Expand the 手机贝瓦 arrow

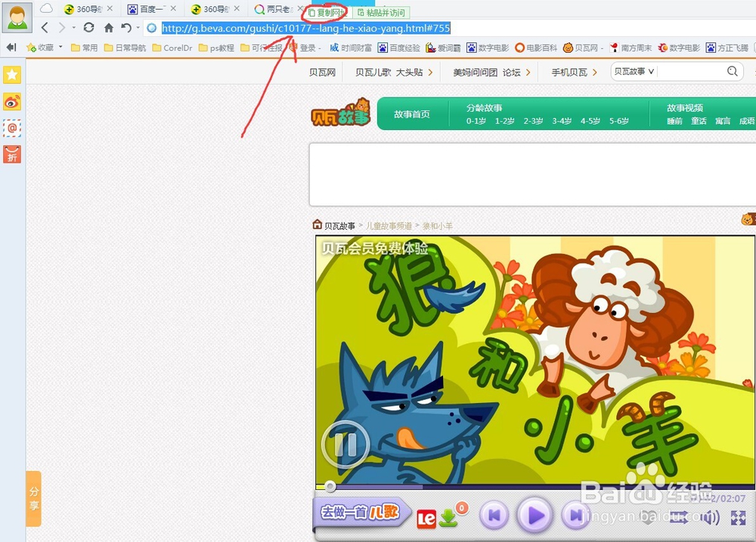click(x=595, y=73)
